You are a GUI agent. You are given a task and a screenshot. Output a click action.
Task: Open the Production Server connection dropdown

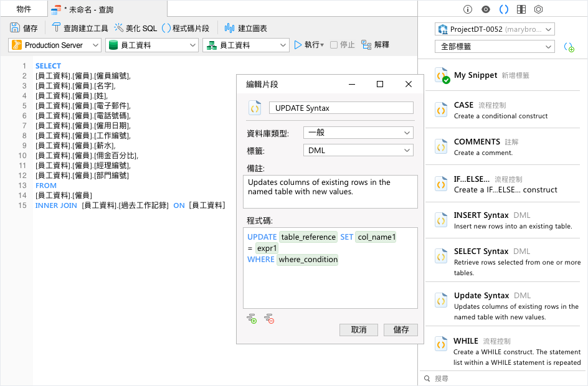pos(54,45)
